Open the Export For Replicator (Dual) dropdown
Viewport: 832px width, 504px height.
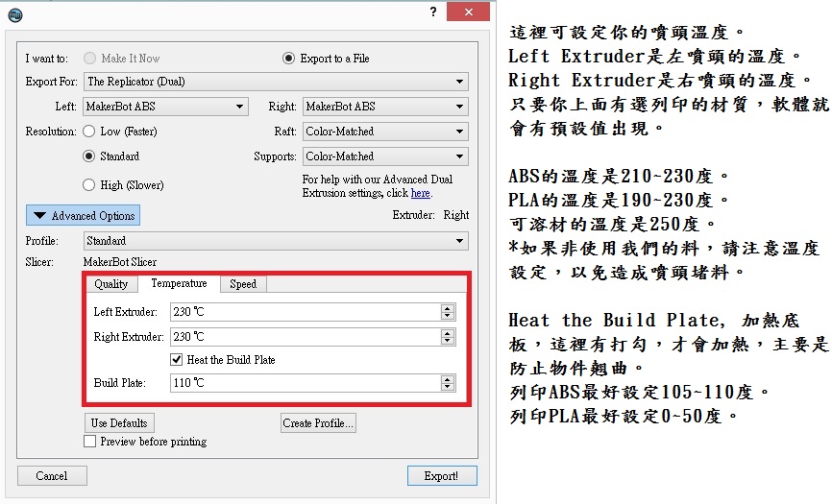pos(276,82)
